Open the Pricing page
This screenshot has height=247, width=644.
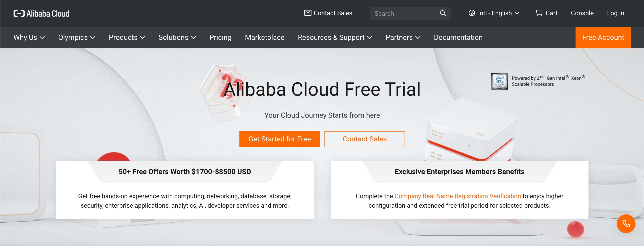tap(220, 38)
